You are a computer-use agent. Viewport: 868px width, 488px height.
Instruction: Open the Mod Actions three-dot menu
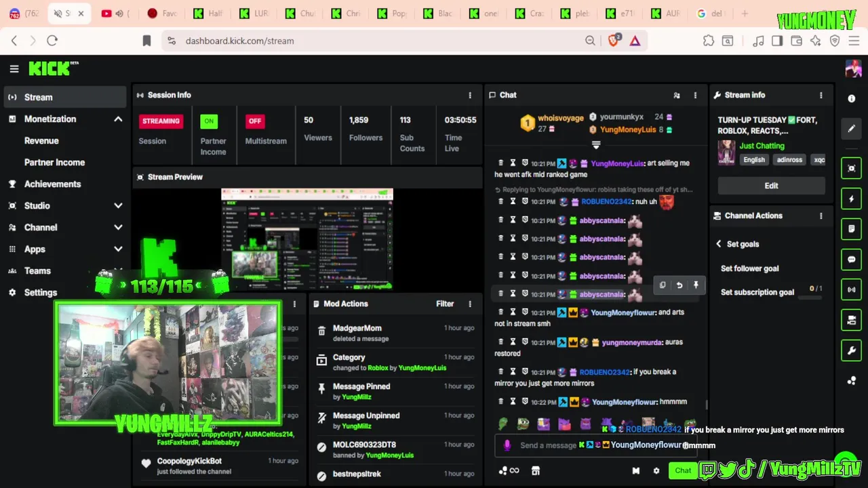(x=470, y=304)
